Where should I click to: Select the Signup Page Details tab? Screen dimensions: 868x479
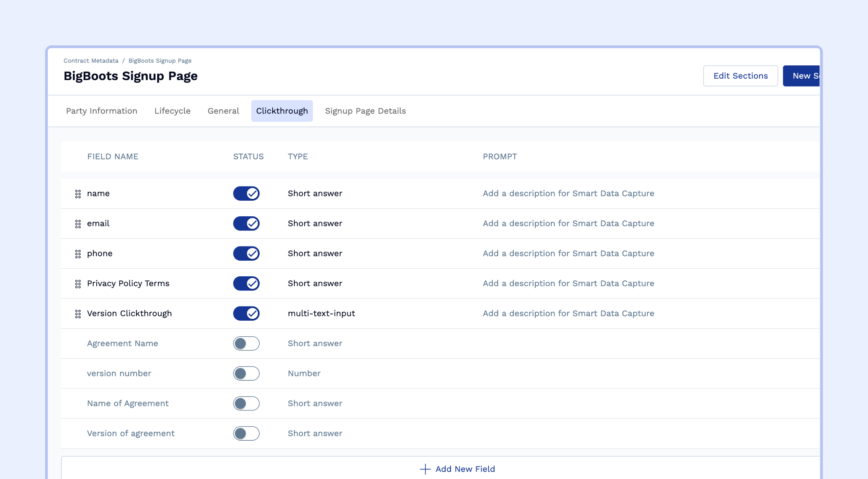[365, 111]
